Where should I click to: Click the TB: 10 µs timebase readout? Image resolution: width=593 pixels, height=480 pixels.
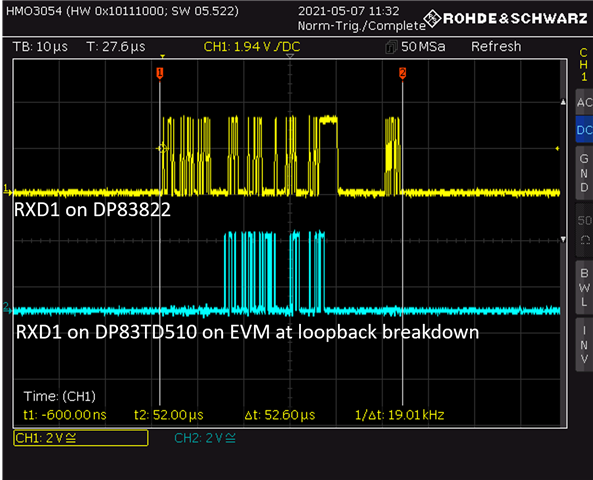[40, 47]
